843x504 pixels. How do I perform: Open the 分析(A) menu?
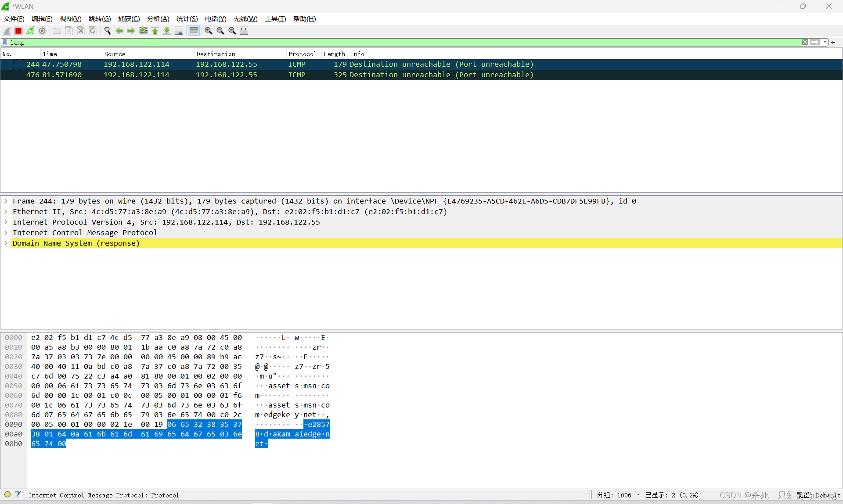click(158, 19)
